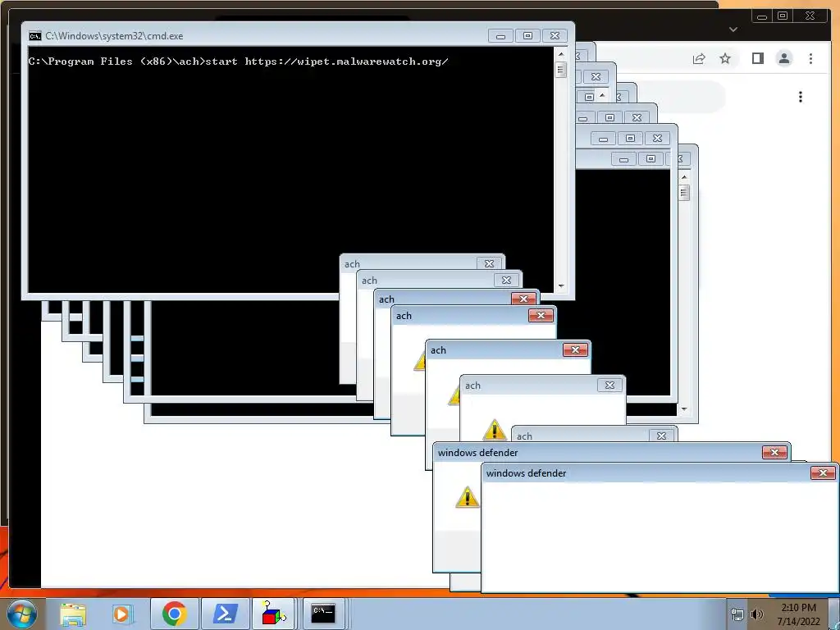The image size is (840, 630).
Task: Show the desktop via the taskbar corner button
Action: (x=834, y=614)
